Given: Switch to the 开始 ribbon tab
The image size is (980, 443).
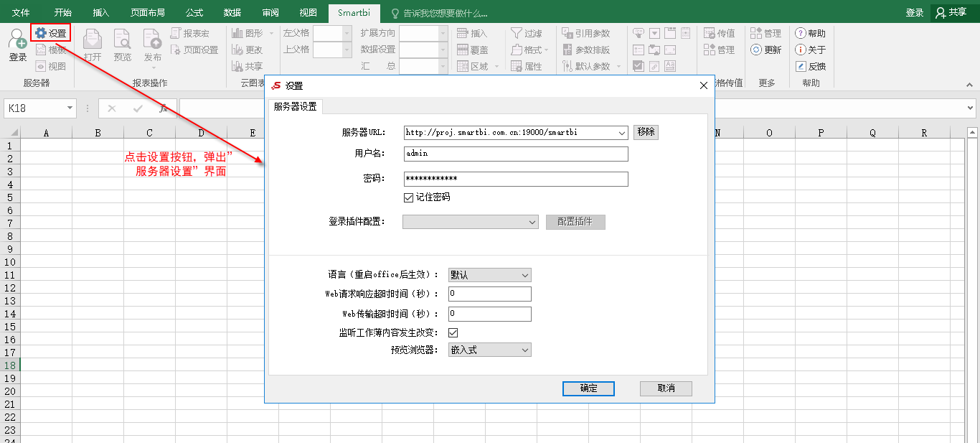Looking at the screenshot, I should coord(63,13).
